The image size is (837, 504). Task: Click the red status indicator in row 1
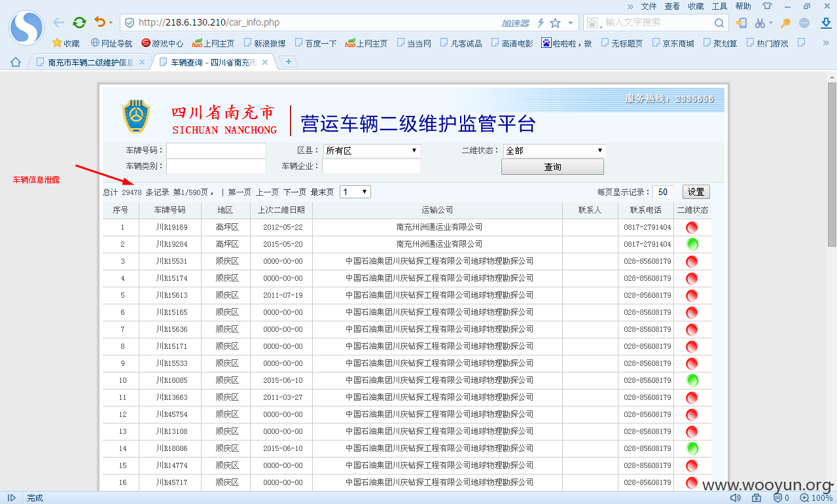click(692, 227)
